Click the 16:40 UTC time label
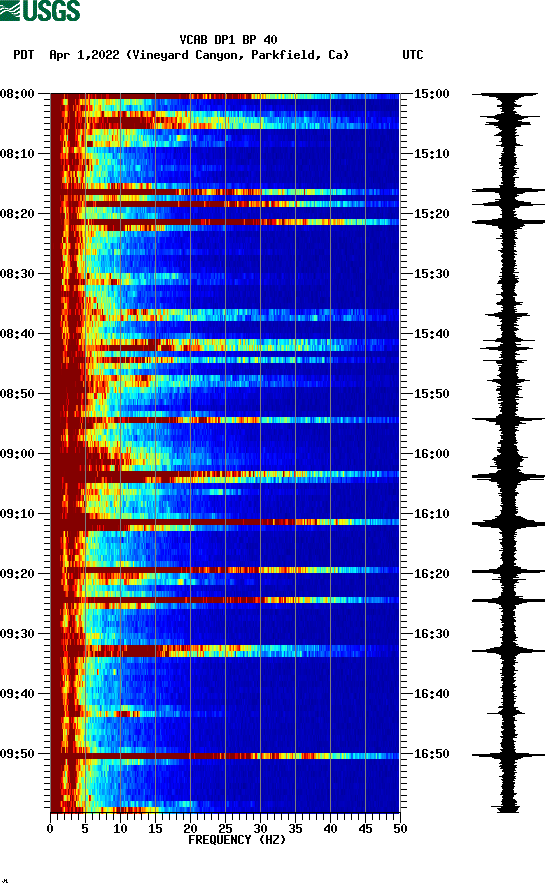 431,694
